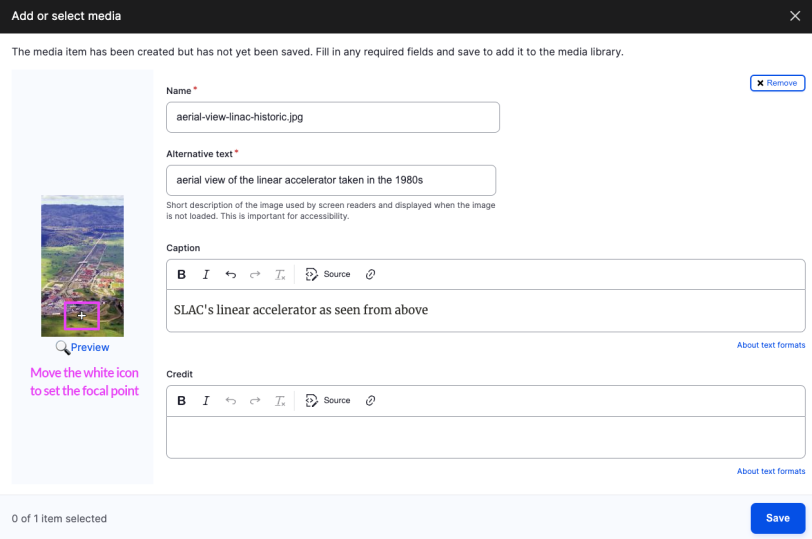Image resolution: width=812 pixels, height=539 pixels.
Task: Focus the Name input field
Action: tap(333, 117)
